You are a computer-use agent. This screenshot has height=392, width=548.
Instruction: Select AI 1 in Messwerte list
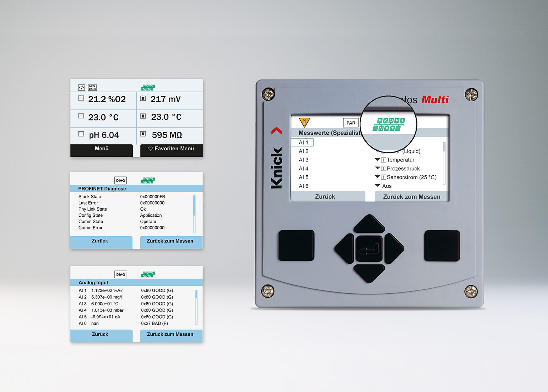tap(302, 143)
